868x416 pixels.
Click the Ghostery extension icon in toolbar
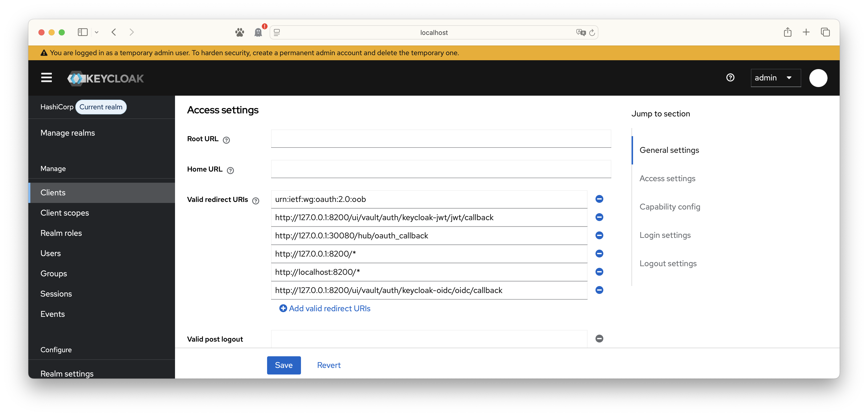pyautogui.click(x=258, y=32)
